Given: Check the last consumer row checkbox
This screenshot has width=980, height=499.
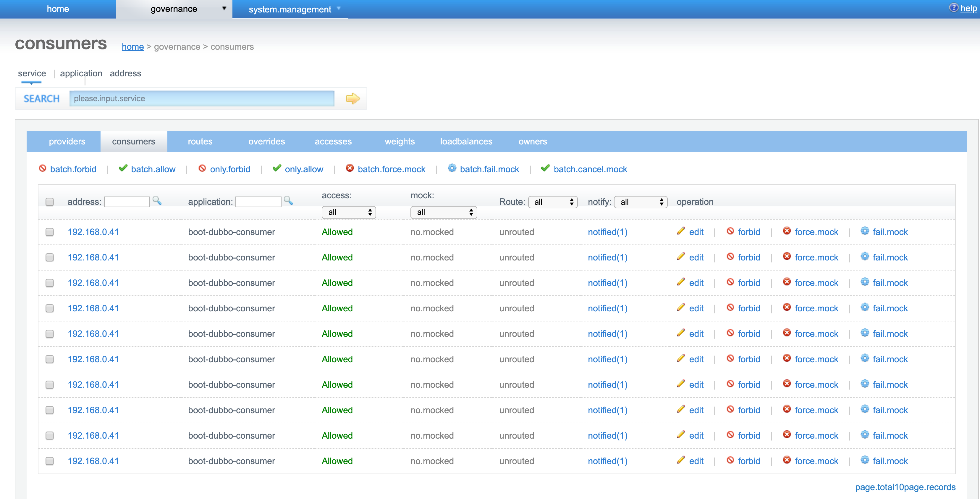Looking at the screenshot, I should 49,461.
